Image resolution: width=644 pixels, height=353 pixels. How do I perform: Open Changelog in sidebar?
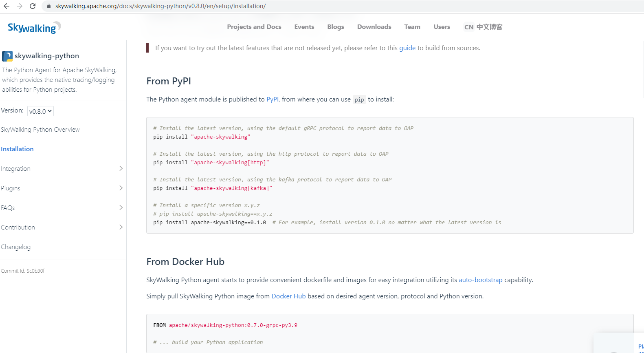15,247
